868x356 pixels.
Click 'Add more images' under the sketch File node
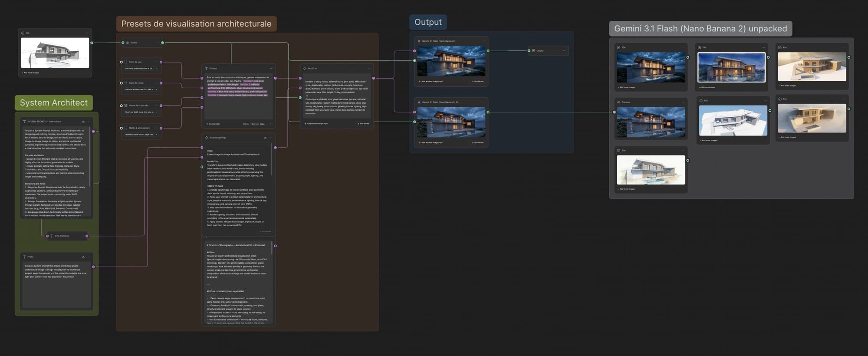tap(30, 73)
